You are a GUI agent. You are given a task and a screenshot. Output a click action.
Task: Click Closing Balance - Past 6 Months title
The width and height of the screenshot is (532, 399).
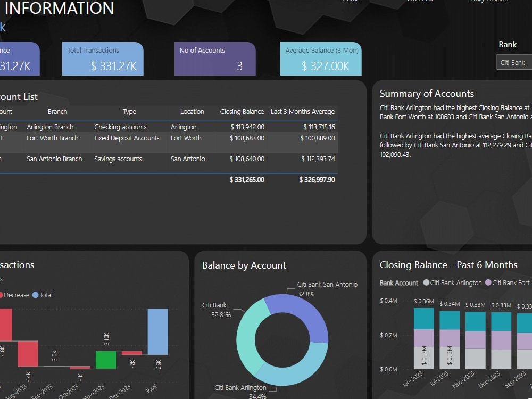tap(448, 265)
